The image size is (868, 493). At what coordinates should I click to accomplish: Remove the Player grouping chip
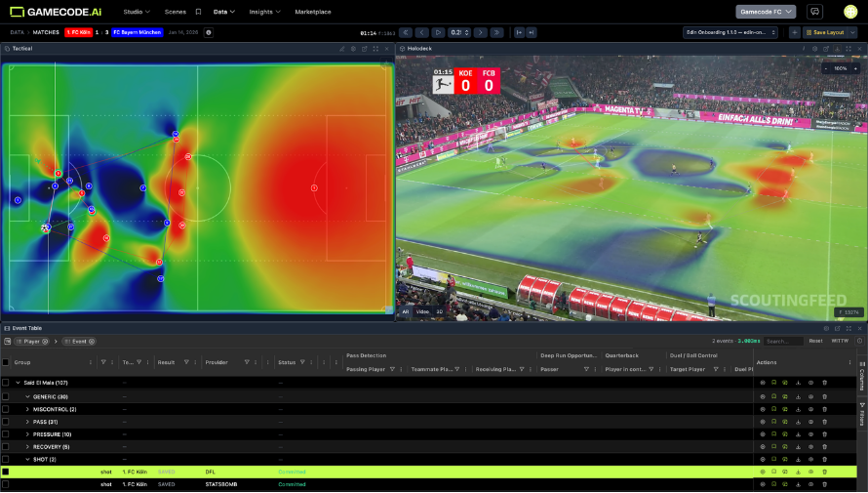(x=45, y=342)
